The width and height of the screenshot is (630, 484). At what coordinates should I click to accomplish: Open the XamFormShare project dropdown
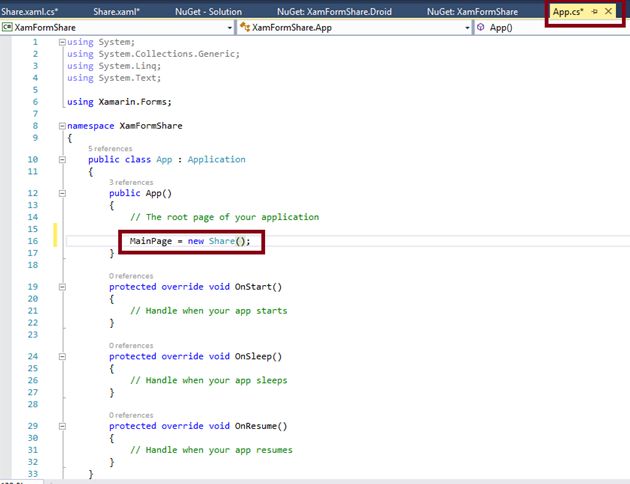click(x=229, y=28)
